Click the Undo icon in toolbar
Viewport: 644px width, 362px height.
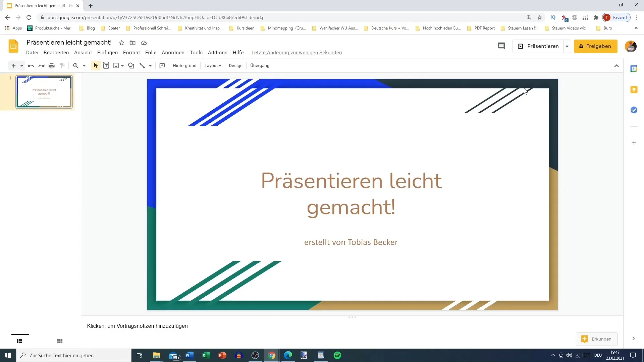[x=30, y=65]
